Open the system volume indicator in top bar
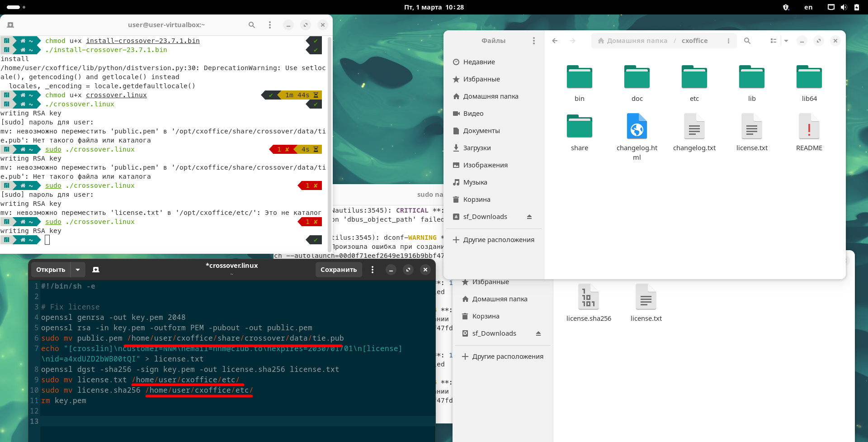Screen dimensions: 868x442 [844, 7]
